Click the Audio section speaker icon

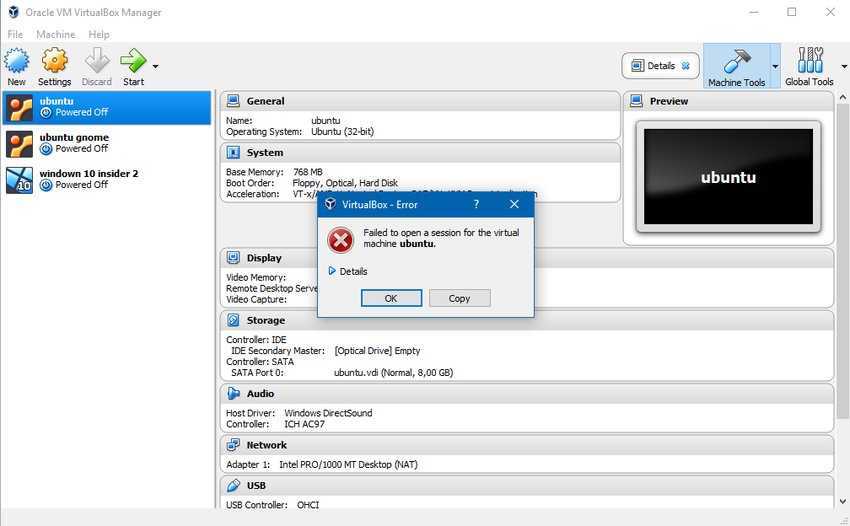tap(233, 394)
